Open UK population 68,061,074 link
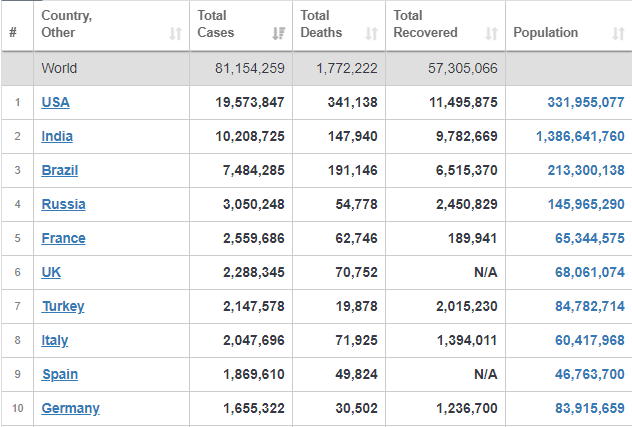The height and width of the screenshot is (427, 632). click(590, 272)
